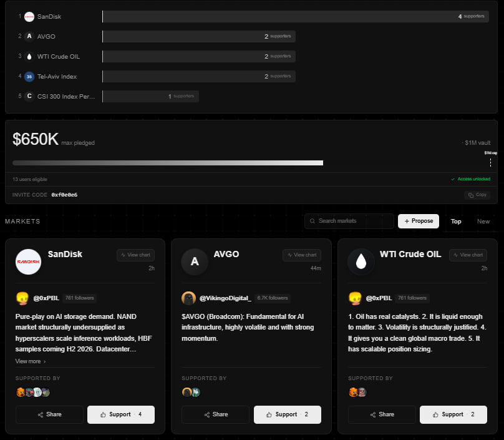Viewport: 504px width, 440px height.
Task: Click SanDisk name in leaderboard
Action: pyautogui.click(x=49, y=17)
